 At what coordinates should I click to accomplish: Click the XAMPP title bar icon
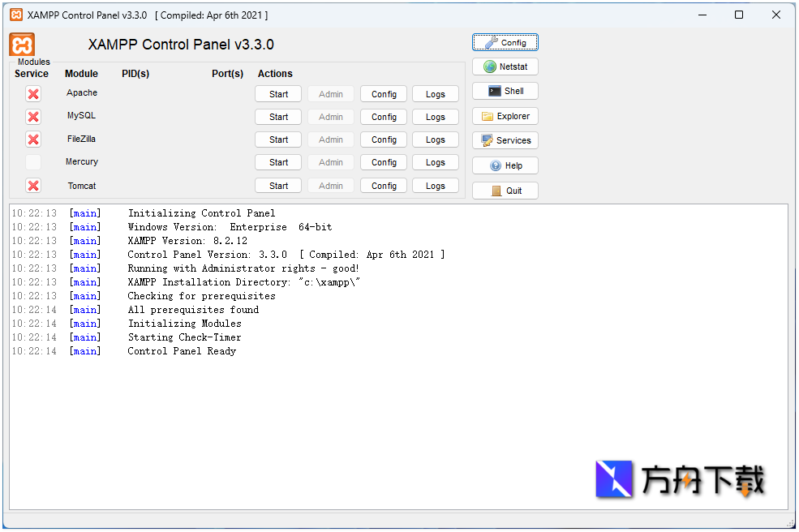pyautogui.click(x=16, y=15)
